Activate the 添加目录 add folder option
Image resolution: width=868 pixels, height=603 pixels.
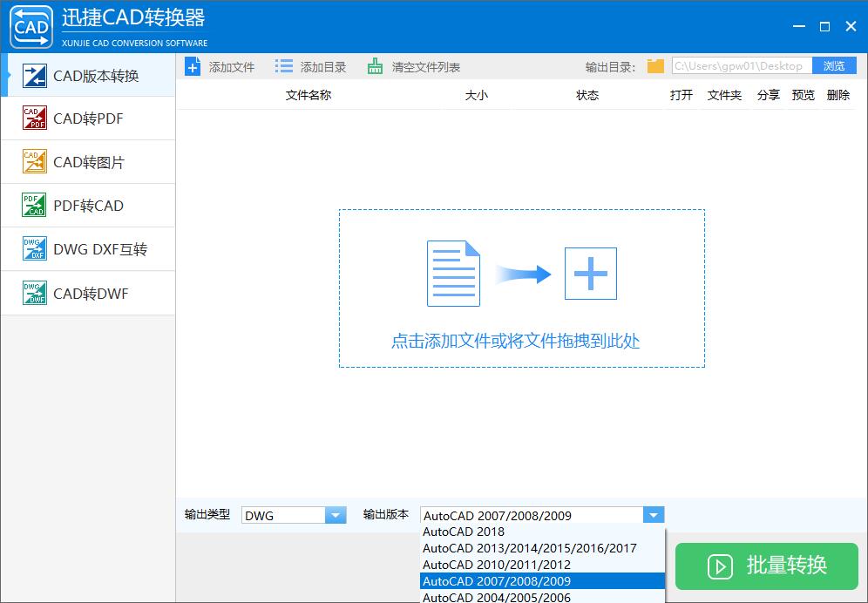tap(283, 65)
